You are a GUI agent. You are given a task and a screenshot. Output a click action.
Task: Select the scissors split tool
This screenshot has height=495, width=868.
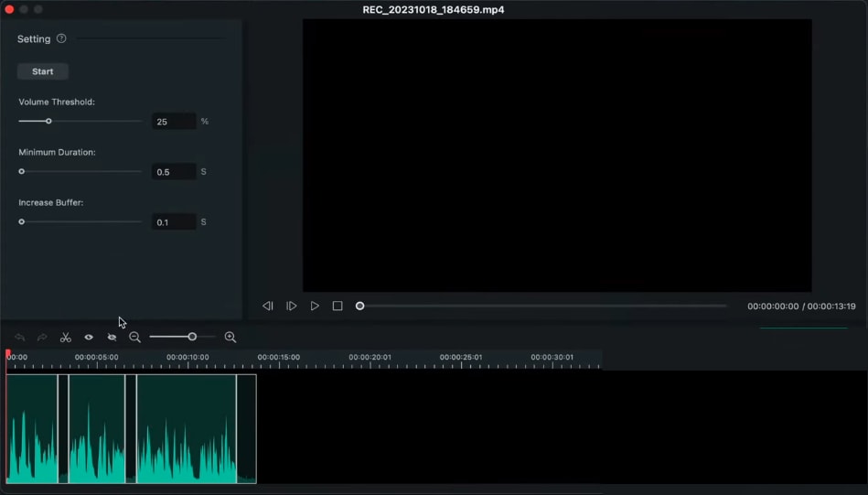[66, 338]
